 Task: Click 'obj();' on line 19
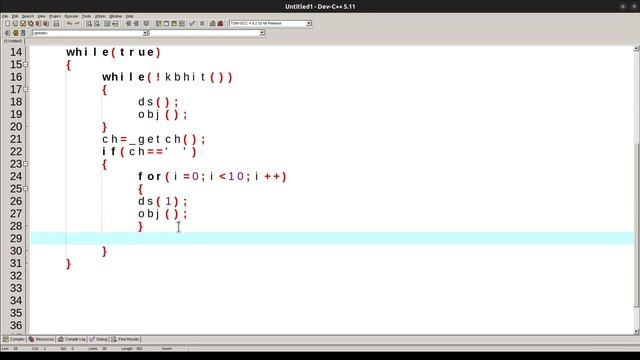coord(162,115)
